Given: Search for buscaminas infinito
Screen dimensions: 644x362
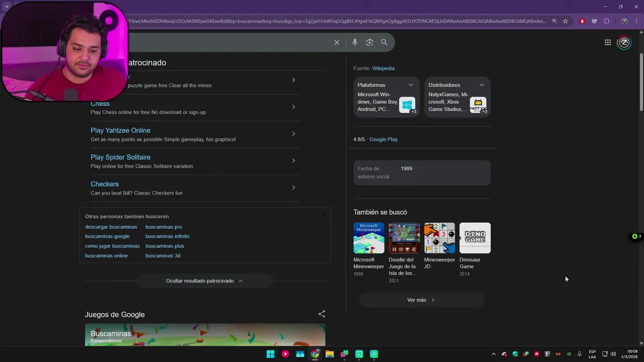Looking at the screenshot, I should (168, 236).
